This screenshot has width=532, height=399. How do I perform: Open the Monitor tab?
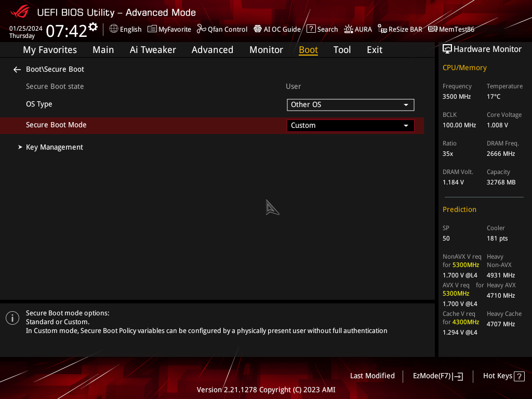(266, 50)
